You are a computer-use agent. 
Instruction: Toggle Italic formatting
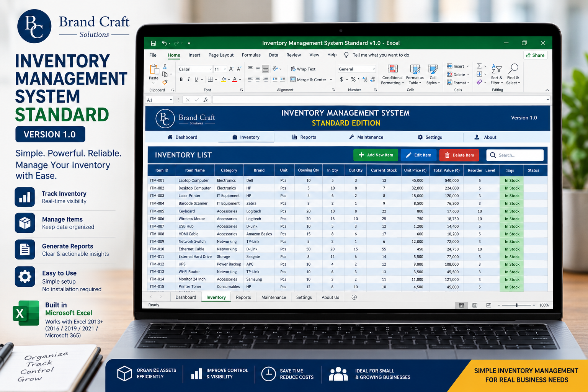click(188, 80)
